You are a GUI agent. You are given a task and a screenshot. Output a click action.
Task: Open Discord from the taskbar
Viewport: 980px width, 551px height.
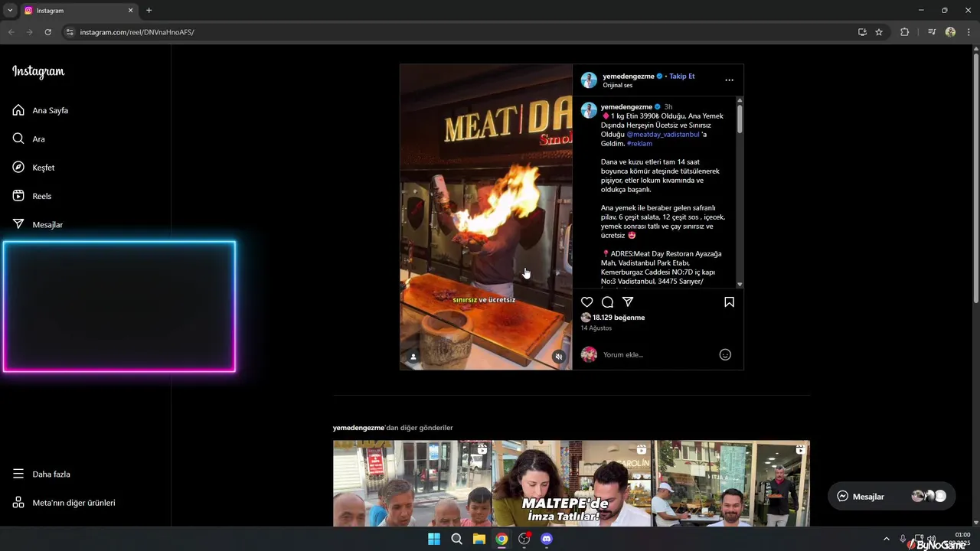tap(547, 539)
